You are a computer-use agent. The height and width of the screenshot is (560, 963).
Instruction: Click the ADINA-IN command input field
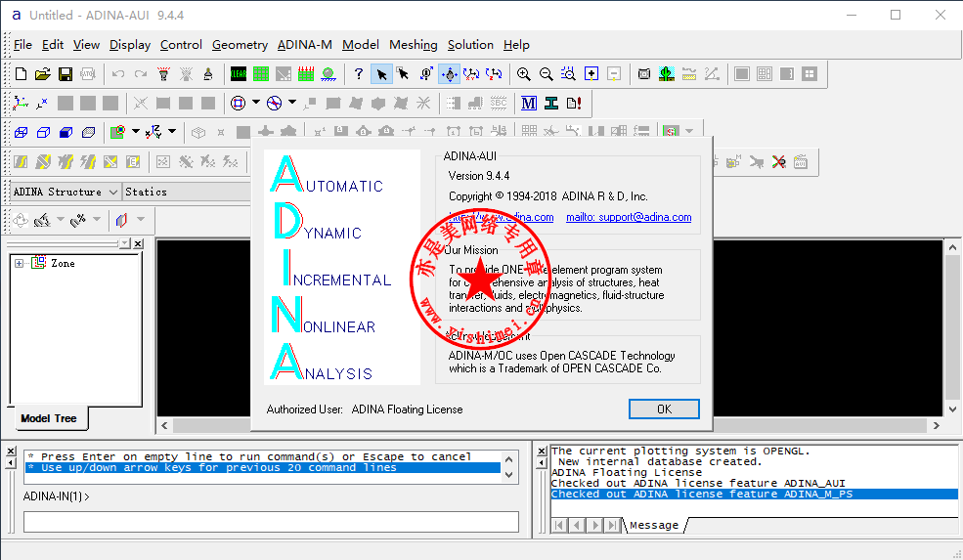pyautogui.click(x=271, y=522)
